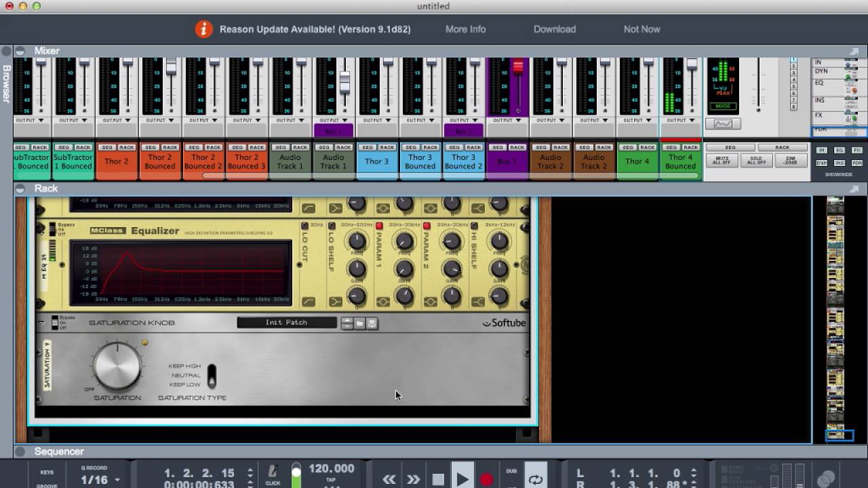Fast forward the song position

click(x=413, y=479)
